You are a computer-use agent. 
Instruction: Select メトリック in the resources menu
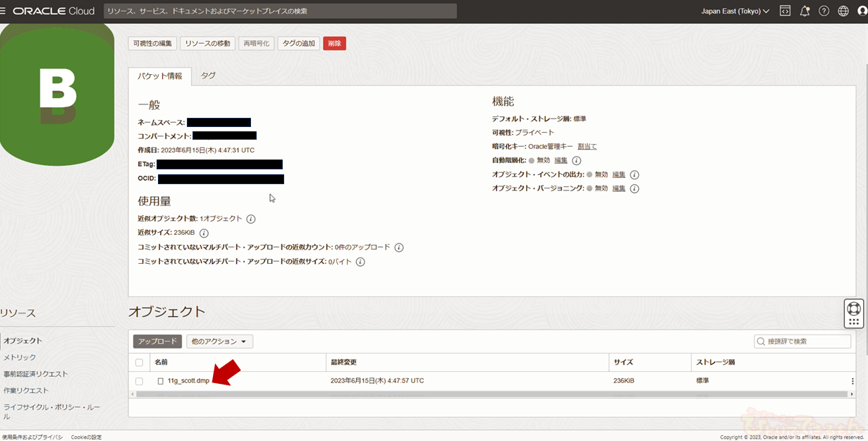pyautogui.click(x=20, y=358)
